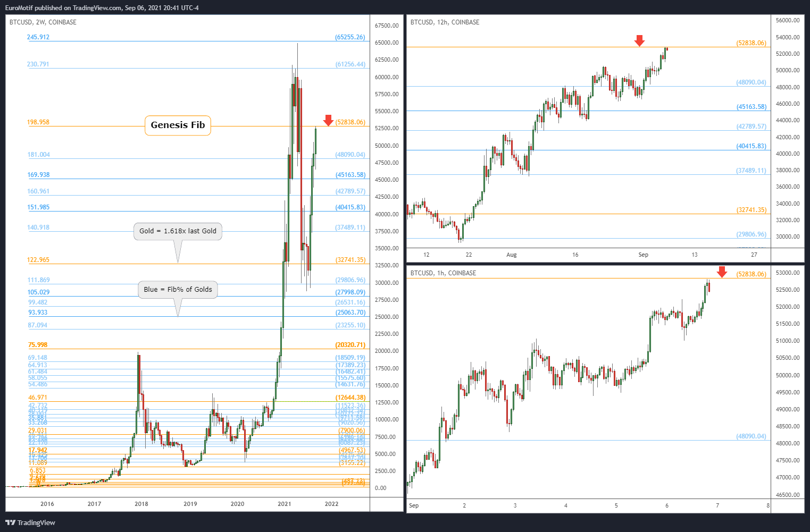Click 46500.00 on the 1h price axis
This screenshot has height=532, width=810.
coord(788,495)
